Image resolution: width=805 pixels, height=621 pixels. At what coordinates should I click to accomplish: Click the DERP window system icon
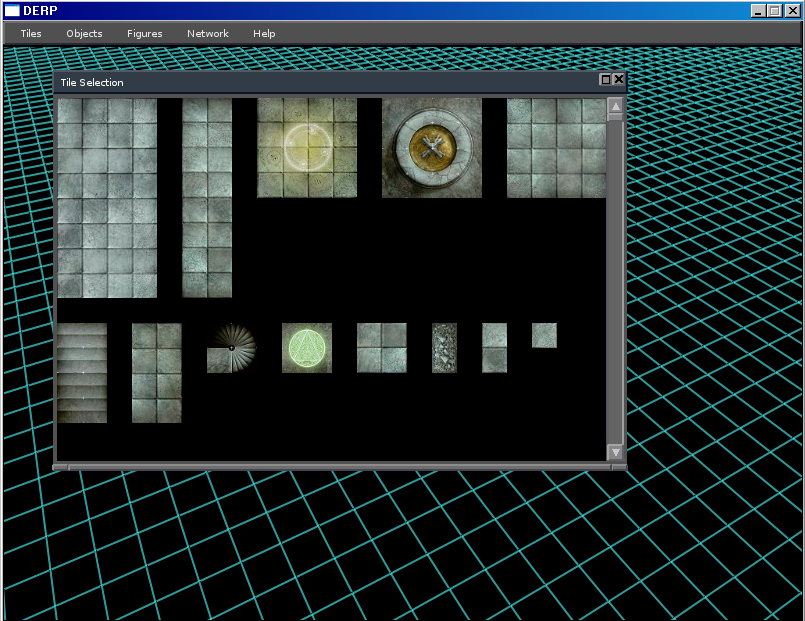12,11
